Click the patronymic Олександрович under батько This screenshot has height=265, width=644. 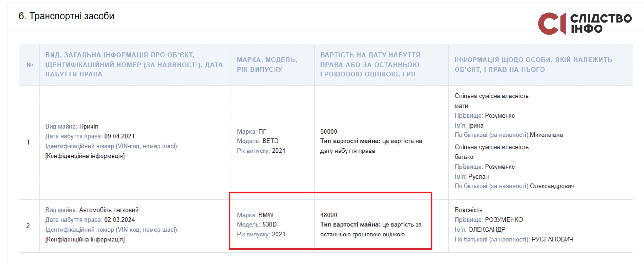point(552,186)
